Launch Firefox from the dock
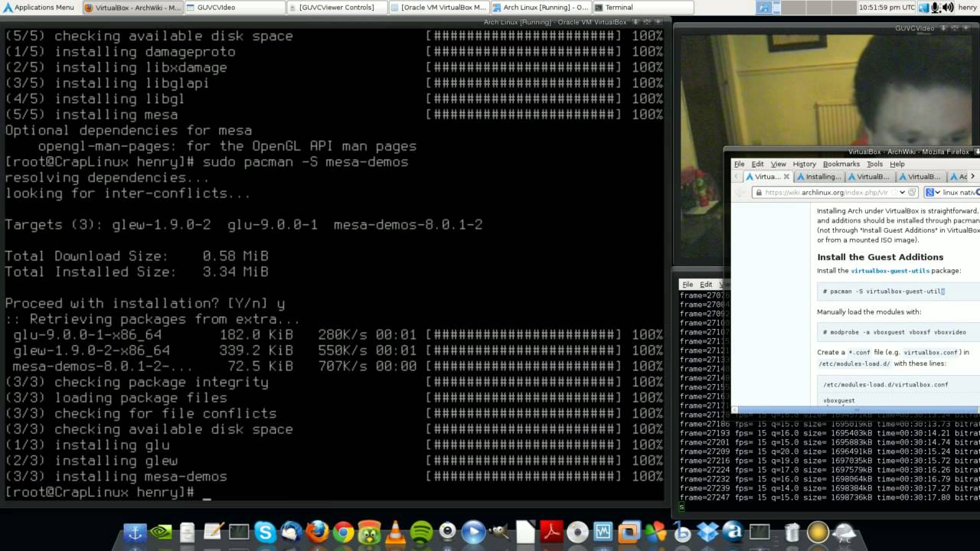 (317, 532)
